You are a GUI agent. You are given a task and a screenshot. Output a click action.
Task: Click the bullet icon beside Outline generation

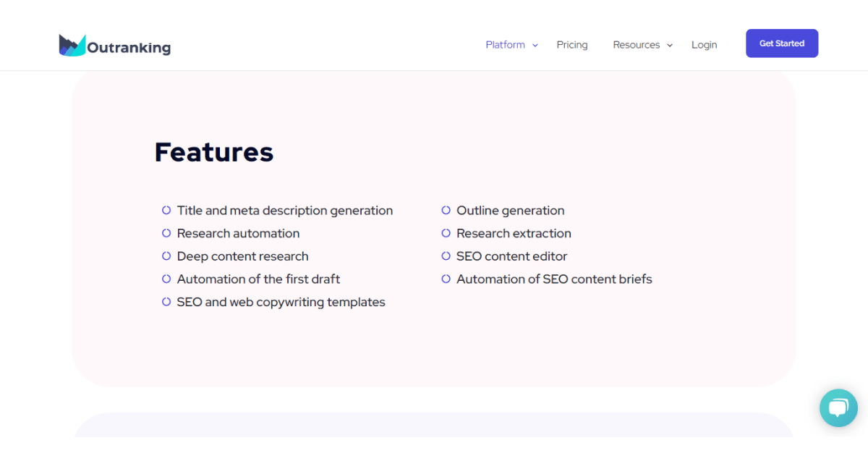[x=446, y=211]
